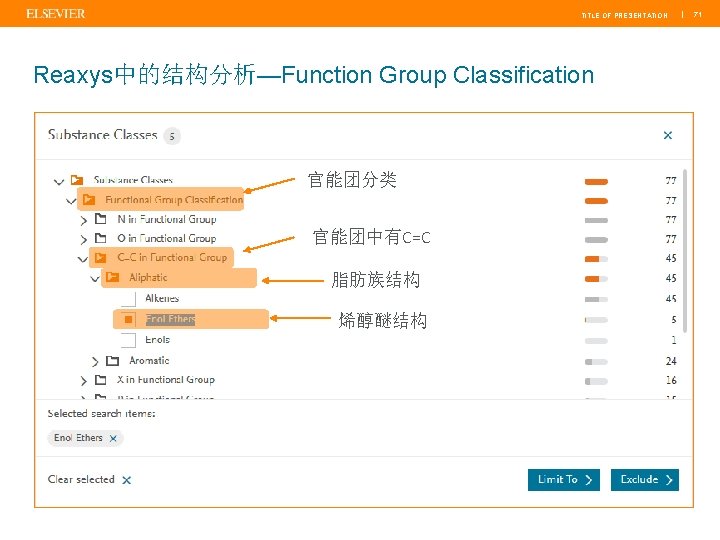The height and width of the screenshot is (540, 720).
Task: Click Clear selected link
Action: point(81,479)
